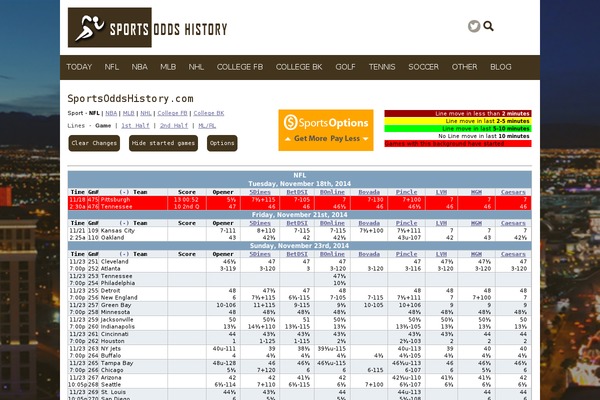Show 1st Half lines
Viewport: 600px width, 400px height.
(x=135, y=126)
